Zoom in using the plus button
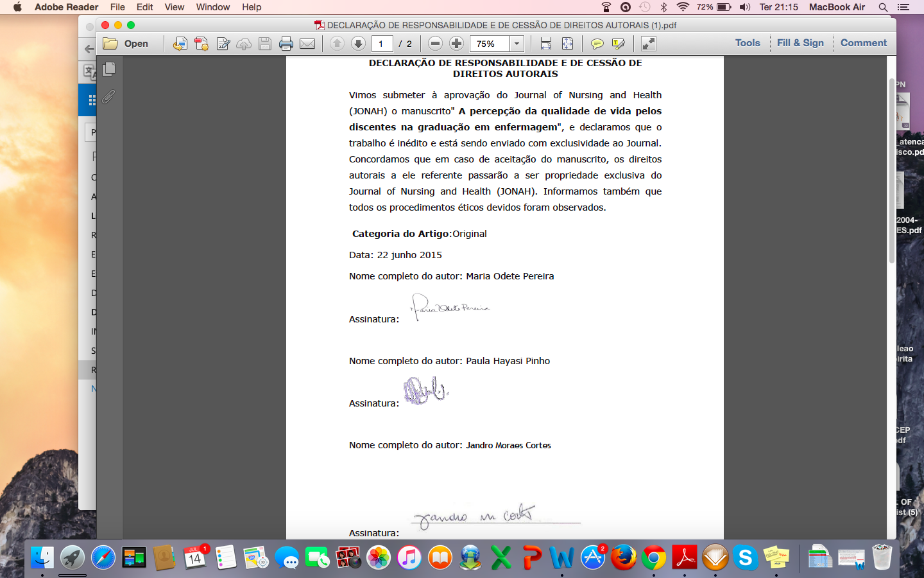The width and height of the screenshot is (924, 578). [x=456, y=44]
